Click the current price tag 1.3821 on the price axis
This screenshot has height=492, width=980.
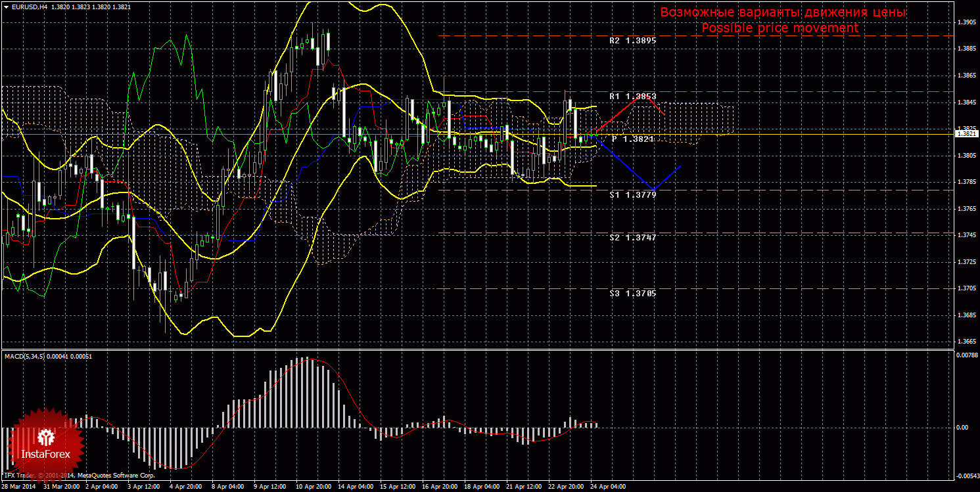click(x=966, y=134)
